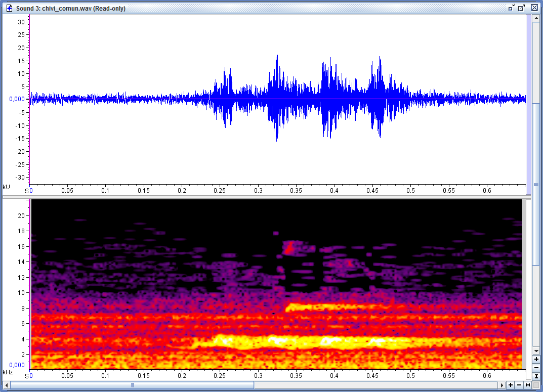
Task: Maximize the Sound 3 window
Action: (522, 8)
